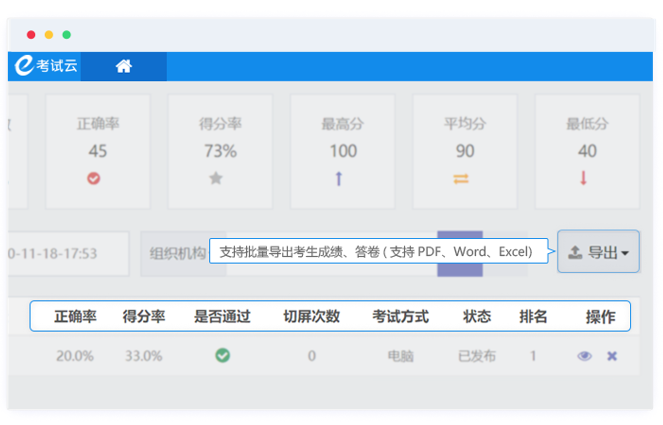Open the 导出 export dropdown
The image size is (663, 425).
tap(598, 253)
